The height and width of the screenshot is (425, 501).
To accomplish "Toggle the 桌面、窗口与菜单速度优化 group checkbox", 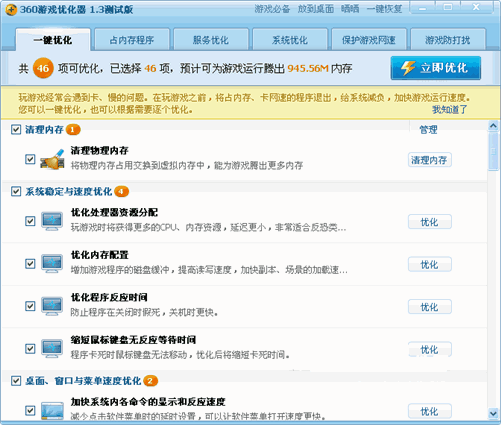I will click(16, 381).
